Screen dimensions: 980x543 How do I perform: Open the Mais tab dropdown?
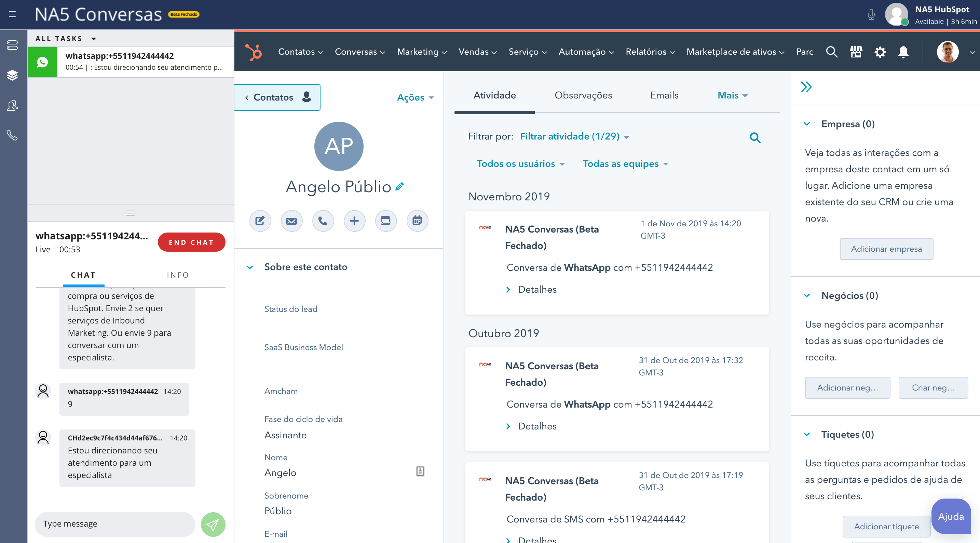click(x=732, y=95)
